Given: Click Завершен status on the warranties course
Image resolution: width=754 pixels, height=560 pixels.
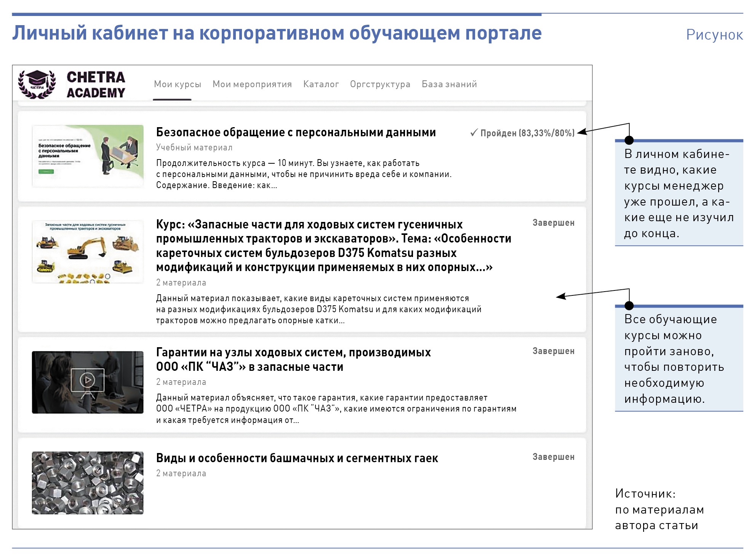Looking at the screenshot, I should pos(553,351).
